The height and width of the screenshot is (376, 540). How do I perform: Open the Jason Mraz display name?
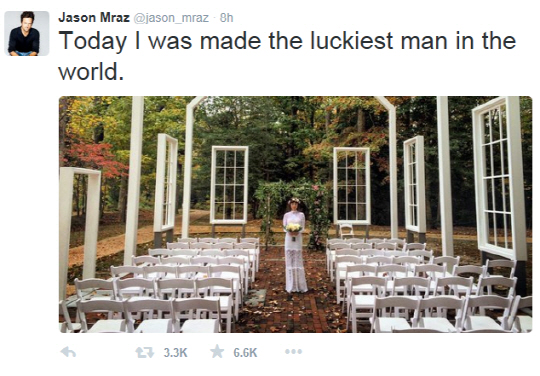pyautogui.click(x=94, y=17)
